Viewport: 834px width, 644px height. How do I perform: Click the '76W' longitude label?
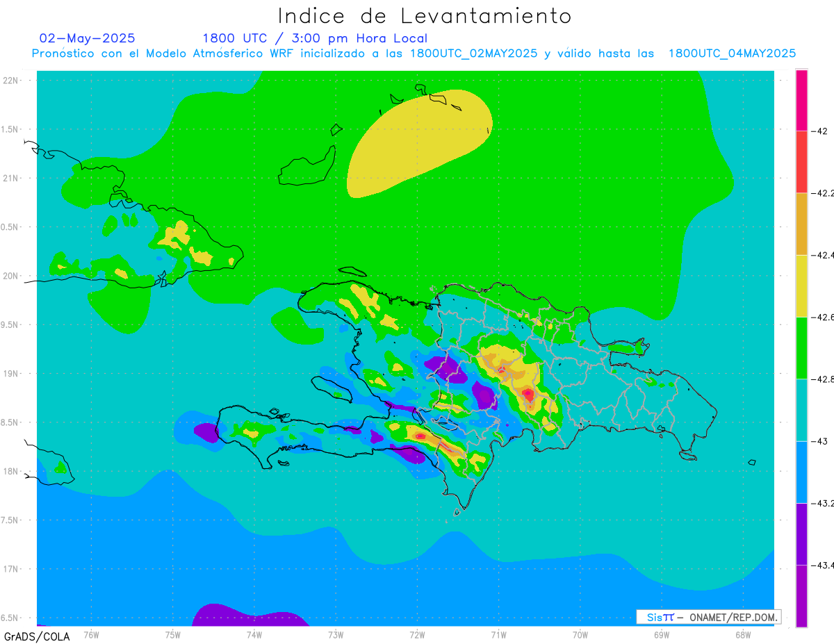click(91, 634)
